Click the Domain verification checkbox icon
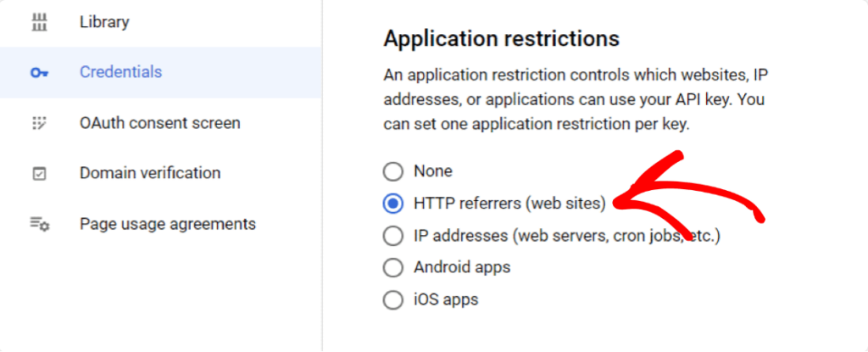868x352 pixels. 39,174
